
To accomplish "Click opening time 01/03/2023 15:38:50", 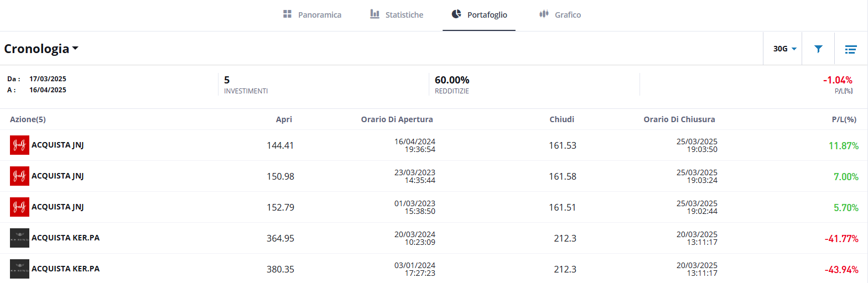I will [415, 207].
